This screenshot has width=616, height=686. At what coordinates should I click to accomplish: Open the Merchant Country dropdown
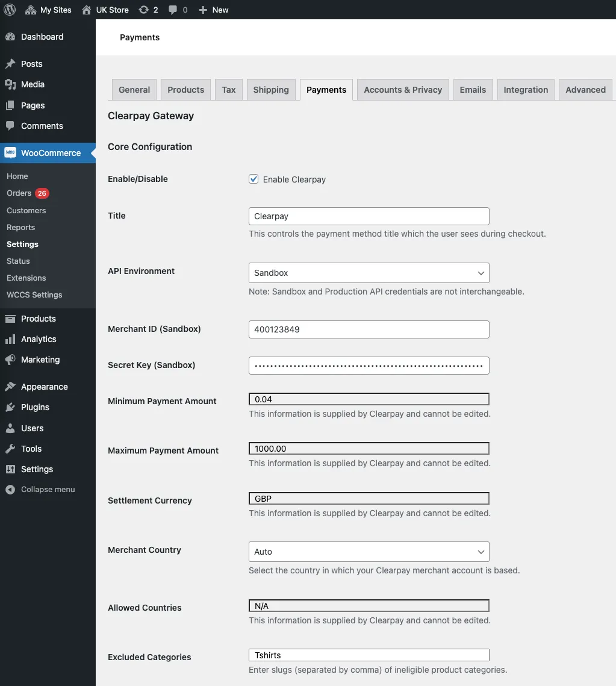(x=369, y=552)
